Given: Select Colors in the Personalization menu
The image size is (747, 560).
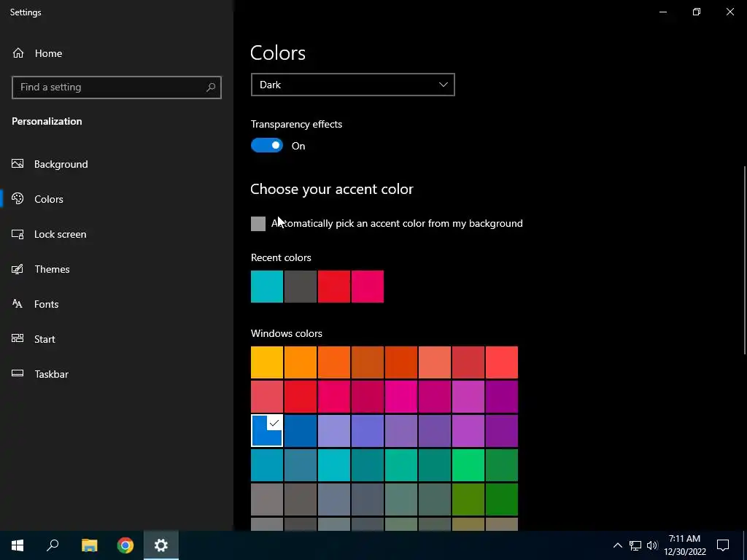Looking at the screenshot, I should 49,199.
